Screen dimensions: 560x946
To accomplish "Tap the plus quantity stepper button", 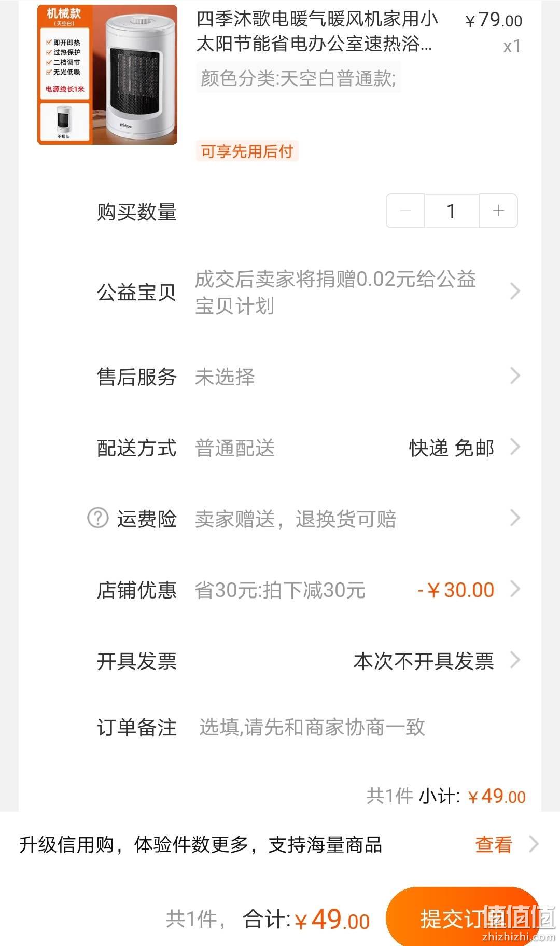I will pos(498,211).
